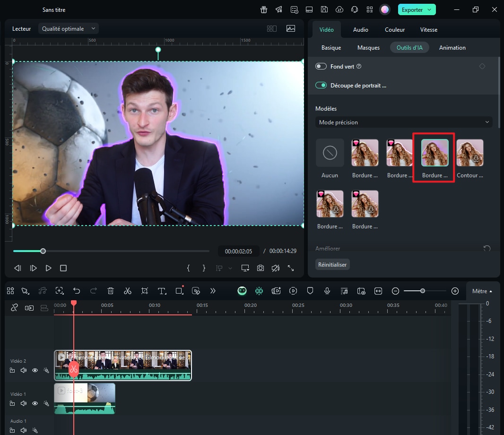Click the fit-to-timeline double-arrow icon

(378, 291)
